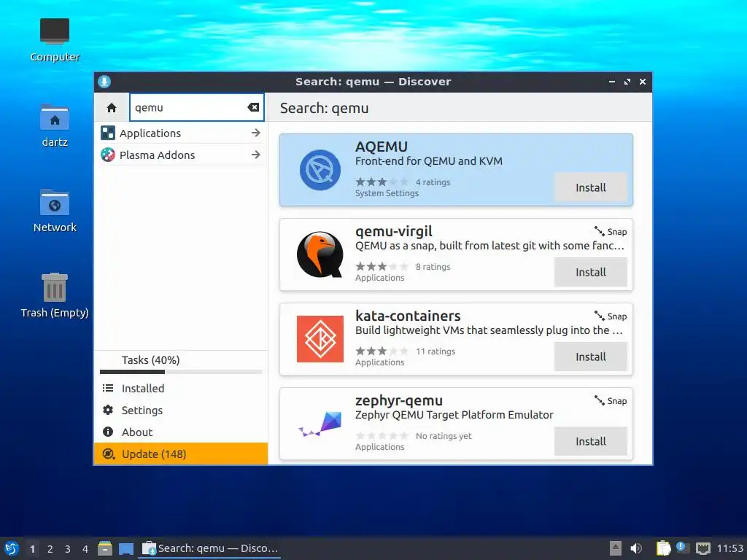Install zephyr-qemu snap
Image resolution: width=747 pixels, height=560 pixels.
click(591, 441)
